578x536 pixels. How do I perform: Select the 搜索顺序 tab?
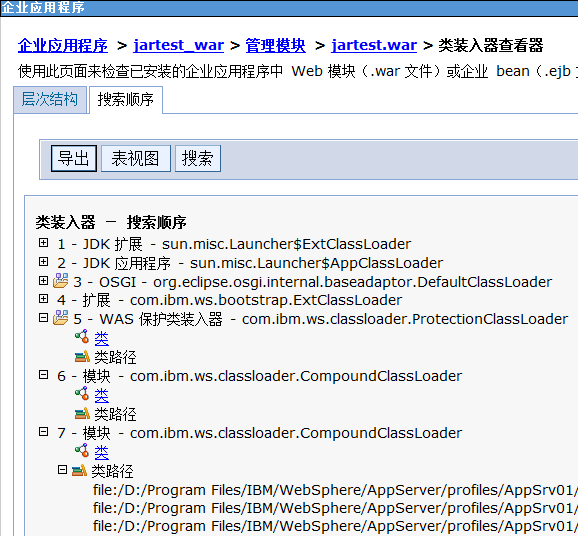point(126,100)
